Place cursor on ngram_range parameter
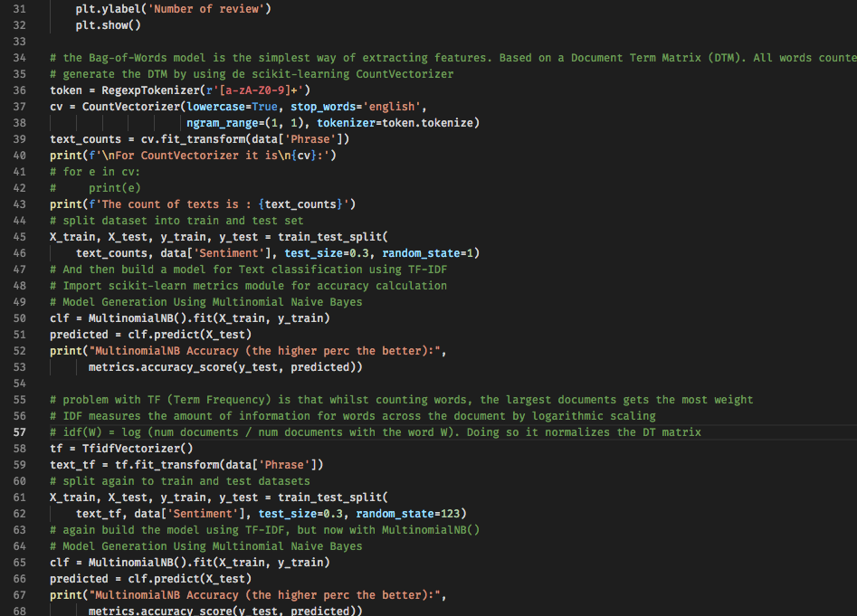This screenshot has width=857, height=616. coord(224,123)
